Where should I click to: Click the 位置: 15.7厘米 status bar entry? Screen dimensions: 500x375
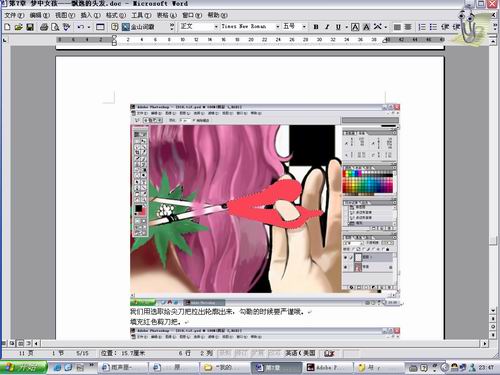point(123,353)
